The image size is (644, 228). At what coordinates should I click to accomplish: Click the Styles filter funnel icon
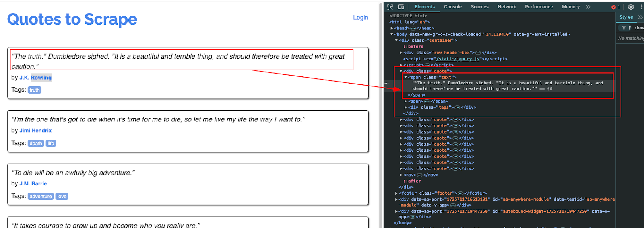tap(624, 28)
